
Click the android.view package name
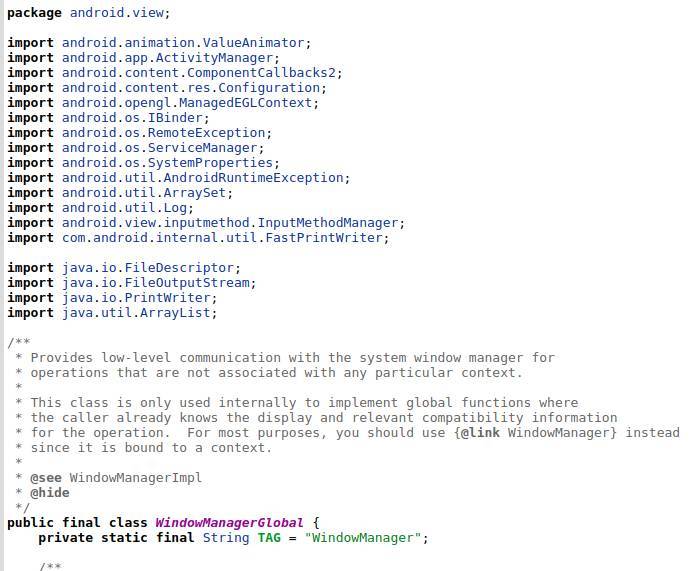117,13
